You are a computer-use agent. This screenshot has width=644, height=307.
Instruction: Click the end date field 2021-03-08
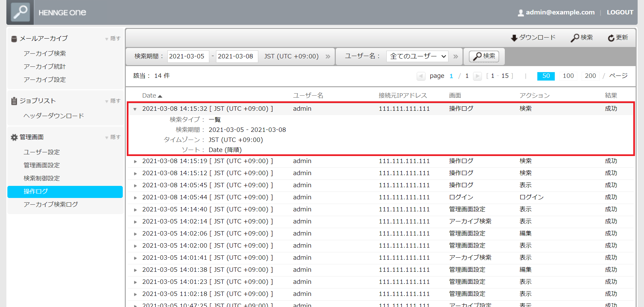coord(237,56)
